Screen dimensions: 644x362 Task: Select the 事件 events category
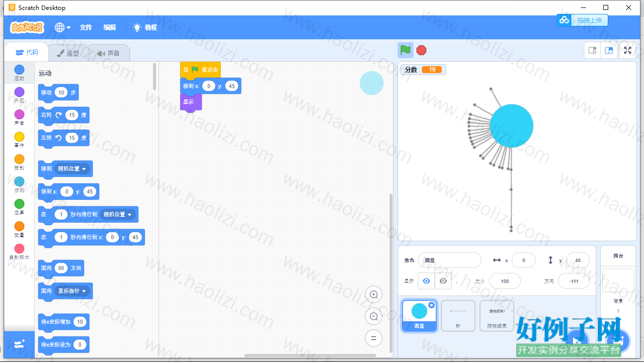point(19,140)
